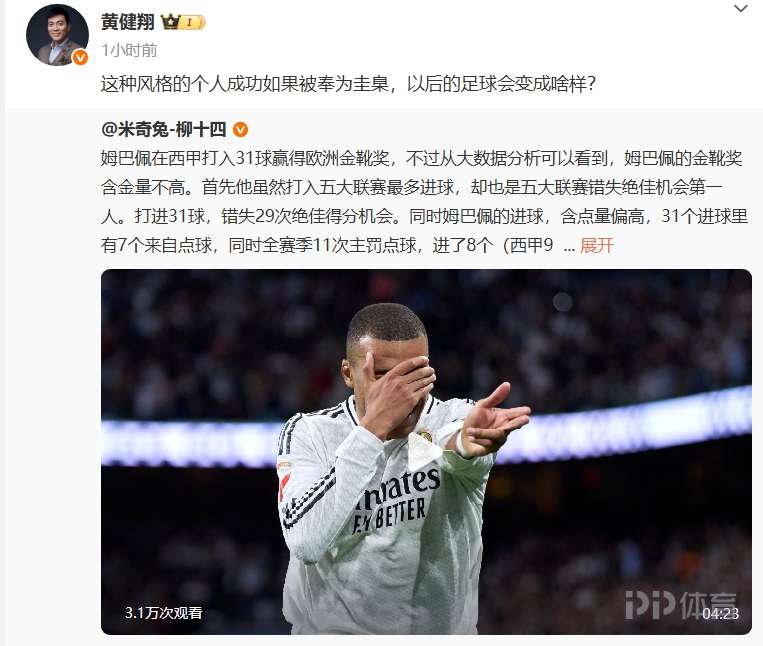Play the video with the center play button
The height and width of the screenshot is (646, 763).
[424, 450]
